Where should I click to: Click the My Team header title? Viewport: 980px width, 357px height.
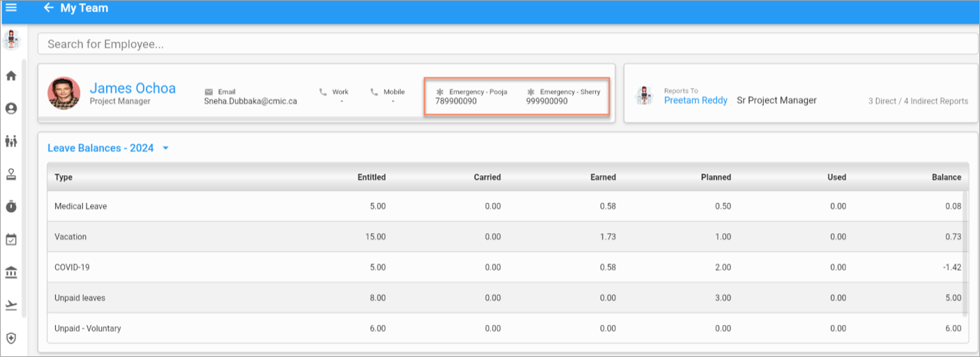tap(84, 8)
